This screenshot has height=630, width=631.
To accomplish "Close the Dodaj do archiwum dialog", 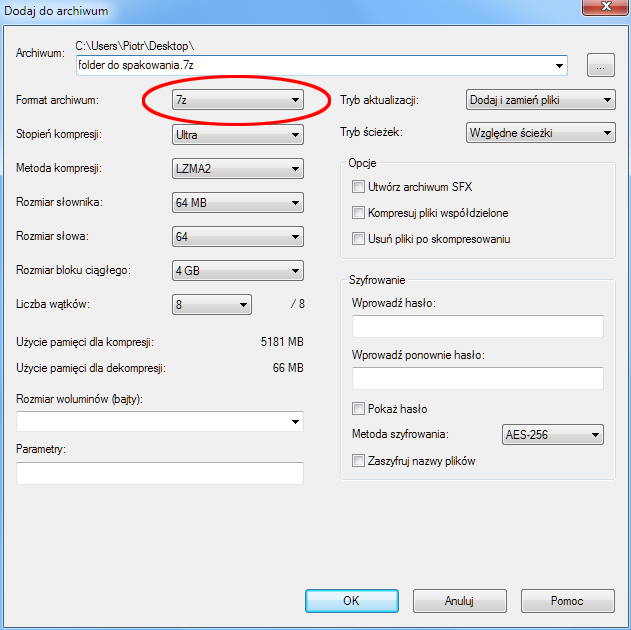I will [x=606, y=6].
